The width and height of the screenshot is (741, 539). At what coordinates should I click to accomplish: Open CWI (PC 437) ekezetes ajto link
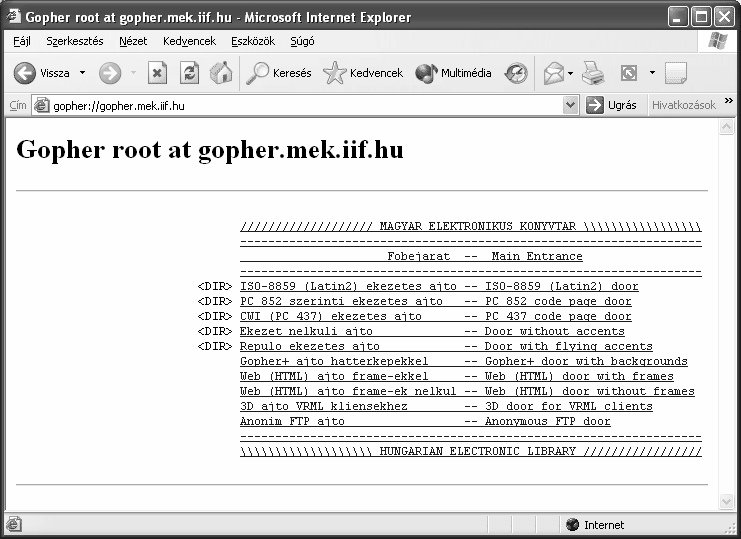pos(436,317)
